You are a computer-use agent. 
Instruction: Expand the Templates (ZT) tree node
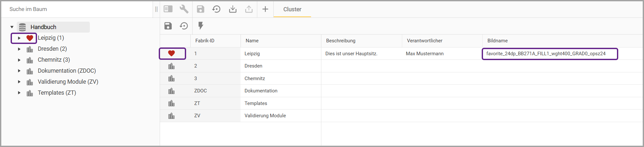coord(19,93)
